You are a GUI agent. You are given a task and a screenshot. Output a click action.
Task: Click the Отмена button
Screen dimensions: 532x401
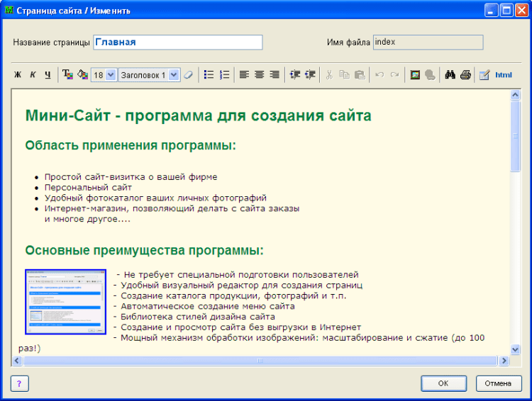(x=498, y=383)
